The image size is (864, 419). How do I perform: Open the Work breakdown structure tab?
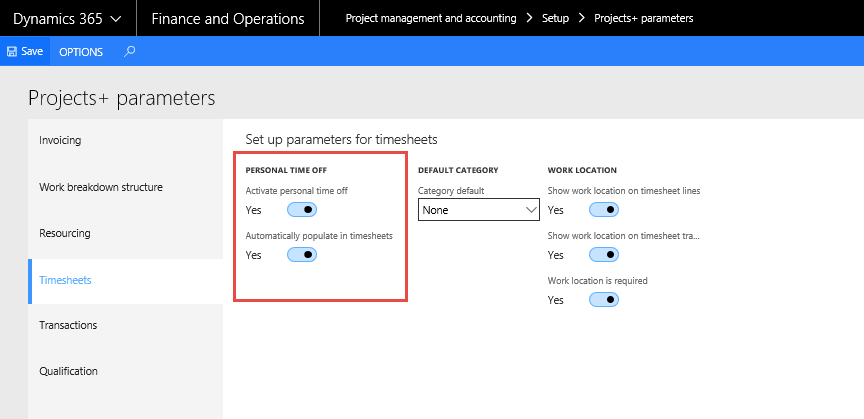[x=100, y=187]
